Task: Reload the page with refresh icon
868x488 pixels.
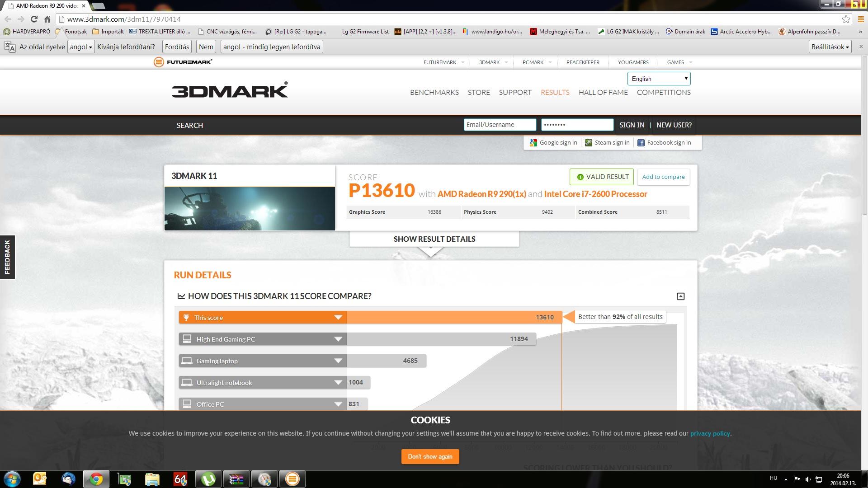Action: (x=34, y=19)
